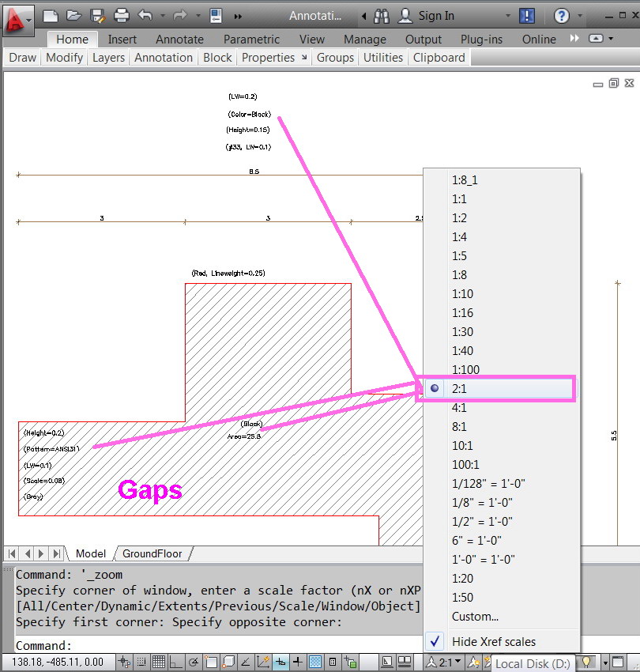Select the 2:1 scale radio button

[435, 388]
